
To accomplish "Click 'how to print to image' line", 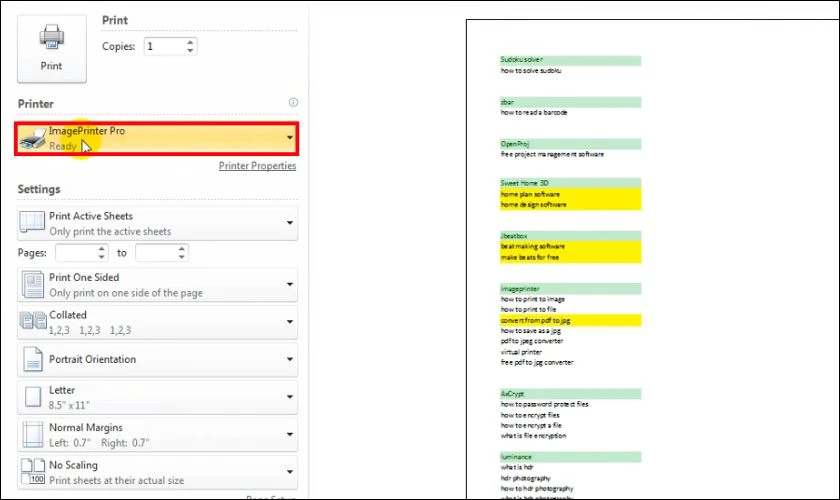I will 532,299.
